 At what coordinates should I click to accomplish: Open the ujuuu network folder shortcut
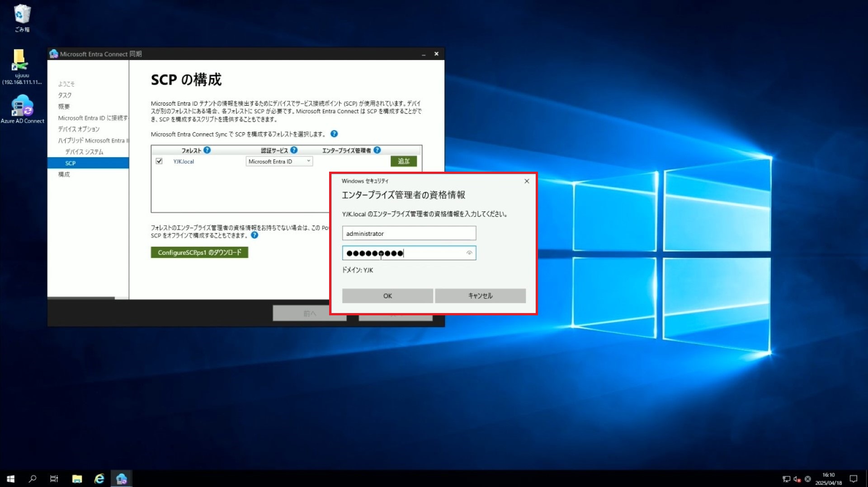point(22,67)
